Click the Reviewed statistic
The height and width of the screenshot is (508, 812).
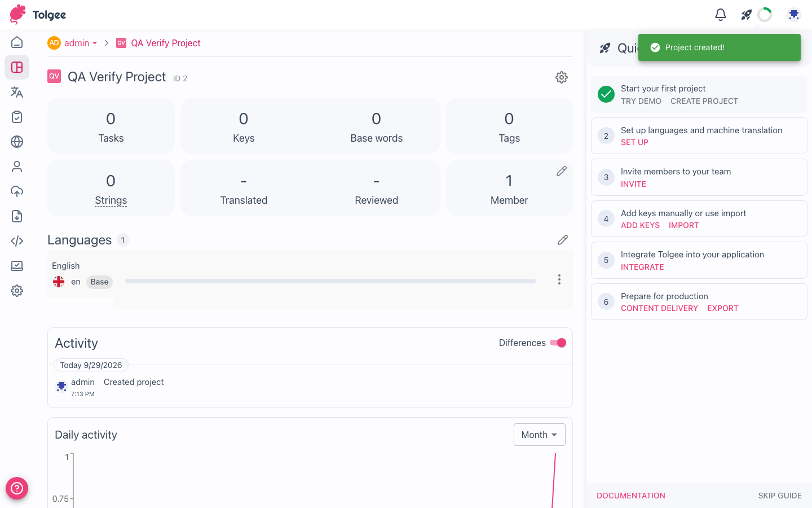coord(377,188)
